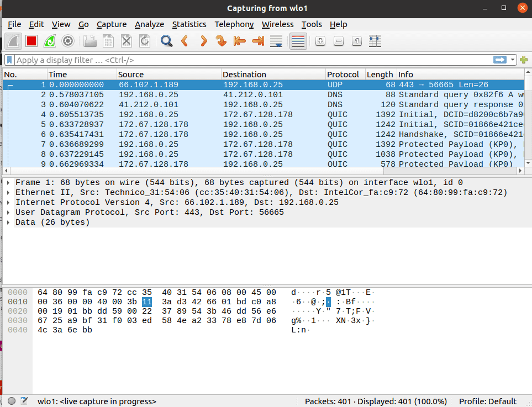Zoom out the main window text
Viewport: 532px width, 407px height.
[x=339, y=41]
